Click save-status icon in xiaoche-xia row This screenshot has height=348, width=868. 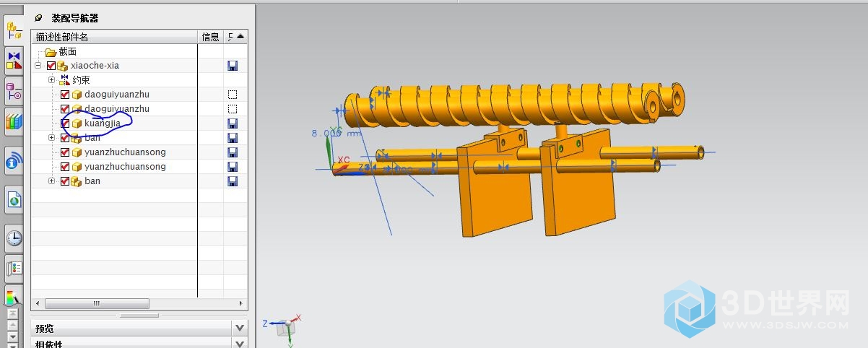click(x=233, y=66)
